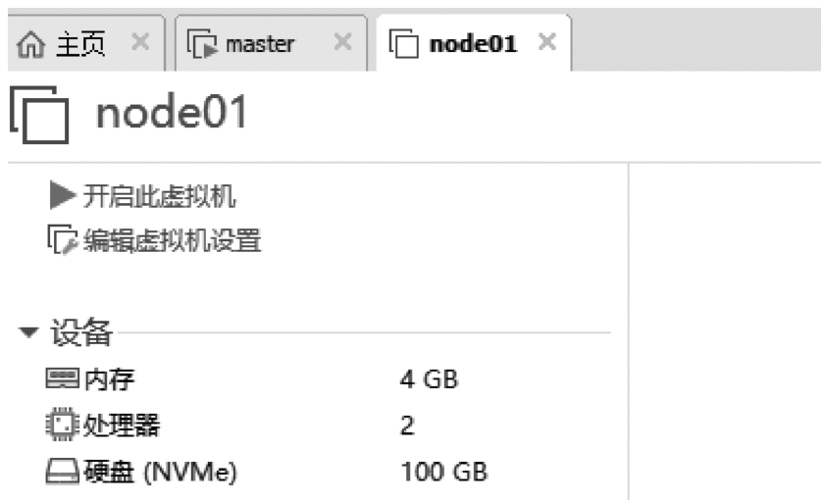Image resolution: width=824 pixels, height=504 pixels.
Task: Select the 4 GB memory value
Action: pos(430,378)
